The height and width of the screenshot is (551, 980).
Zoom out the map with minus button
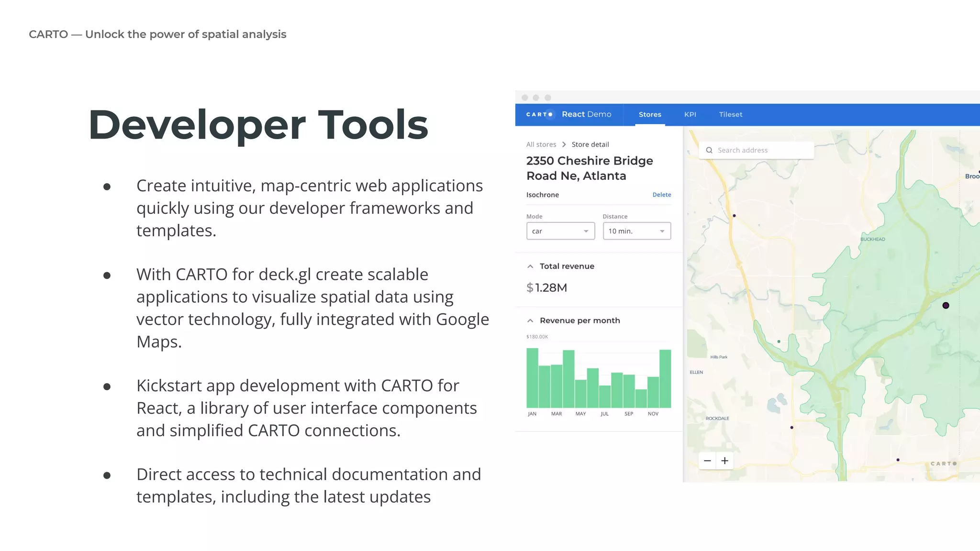tap(707, 461)
